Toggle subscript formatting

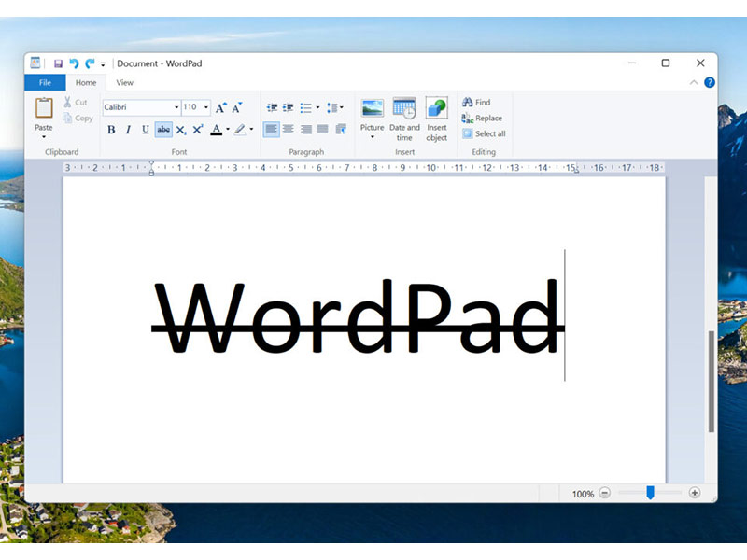click(181, 130)
